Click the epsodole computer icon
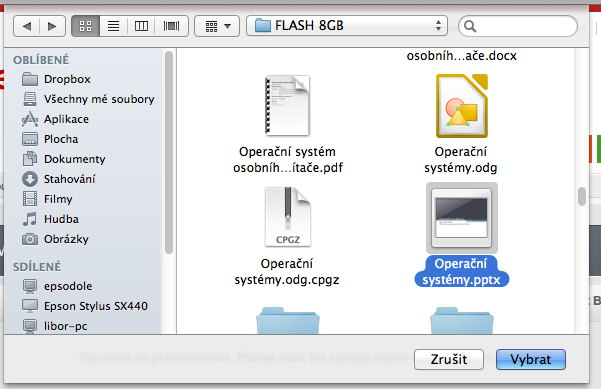The height and width of the screenshot is (389, 601). (30, 286)
